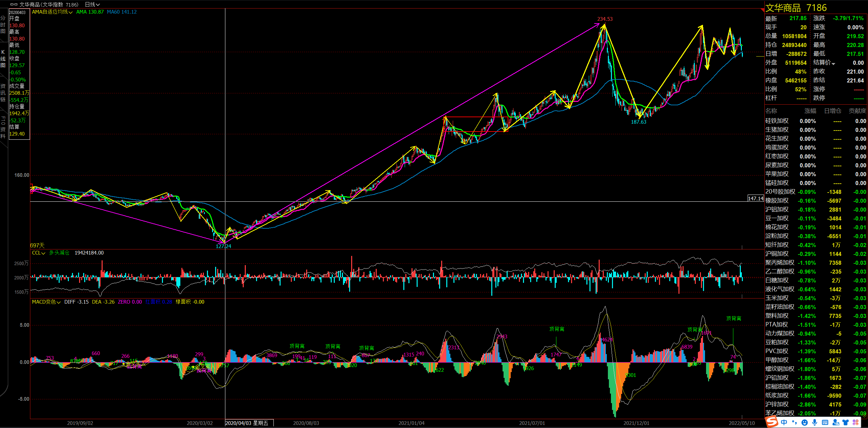Open the Sogou user account icon
The image size is (868, 428).
pos(836,423)
